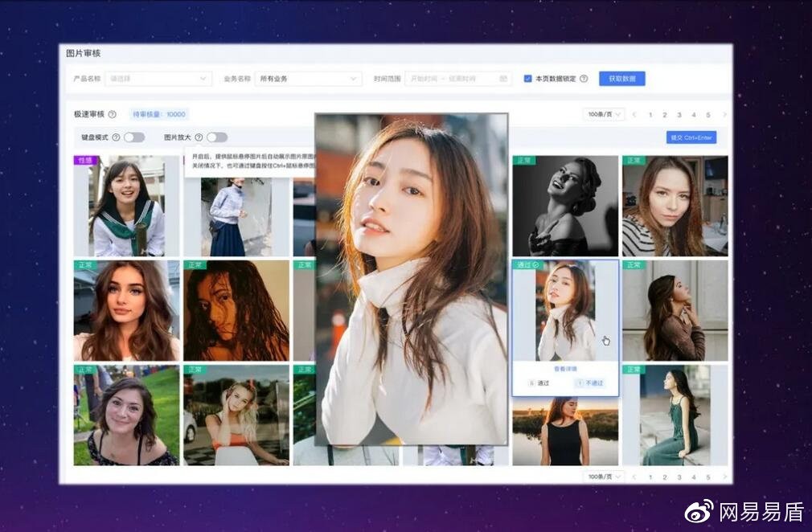This screenshot has height=532, width=812.
Task: Expand the 业务名称 所有业务 dropdown
Action: (x=308, y=79)
